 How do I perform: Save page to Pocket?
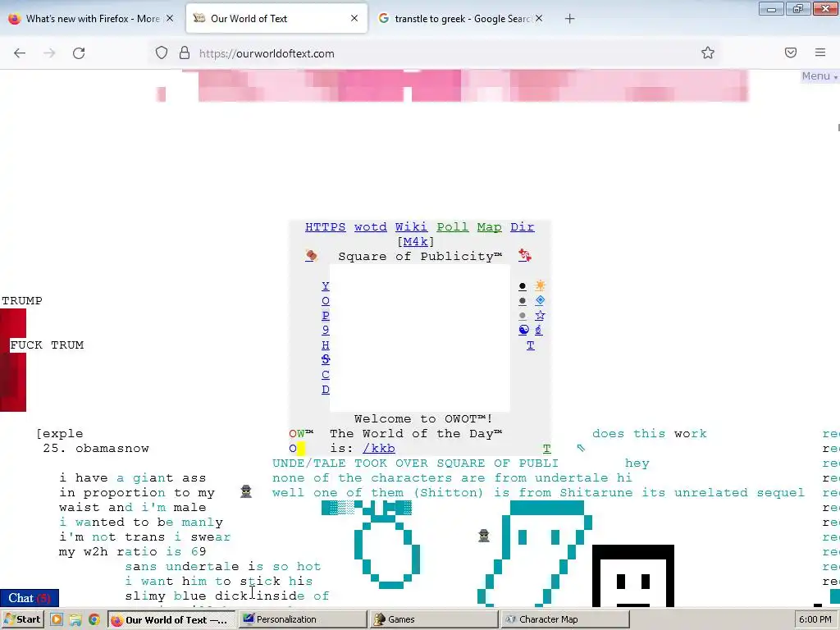(791, 52)
